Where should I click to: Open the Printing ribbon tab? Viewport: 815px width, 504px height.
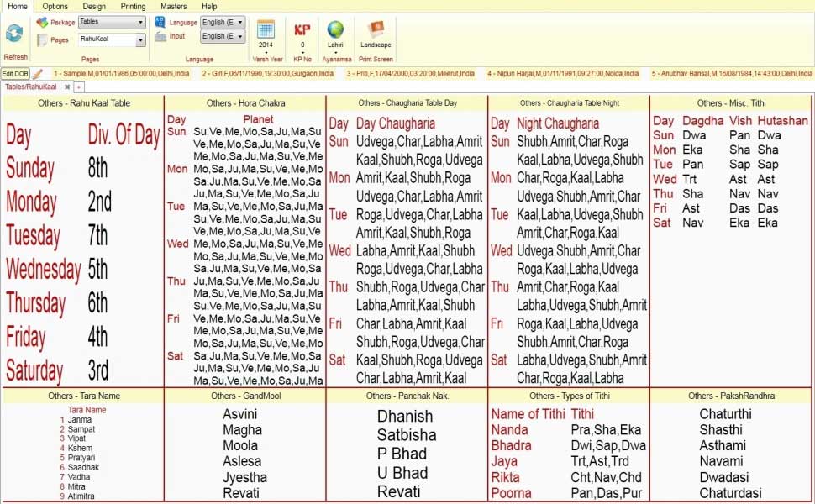coord(133,6)
